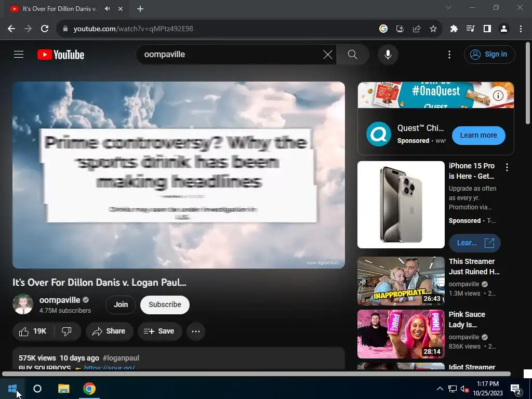532x399 pixels.
Task: Open YouTube settings three-dot menu
Action: [449, 54]
